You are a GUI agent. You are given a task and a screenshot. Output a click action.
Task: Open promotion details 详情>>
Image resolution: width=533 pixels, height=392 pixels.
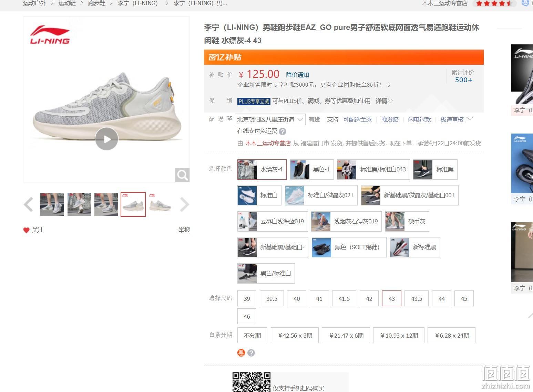pos(384,101)
